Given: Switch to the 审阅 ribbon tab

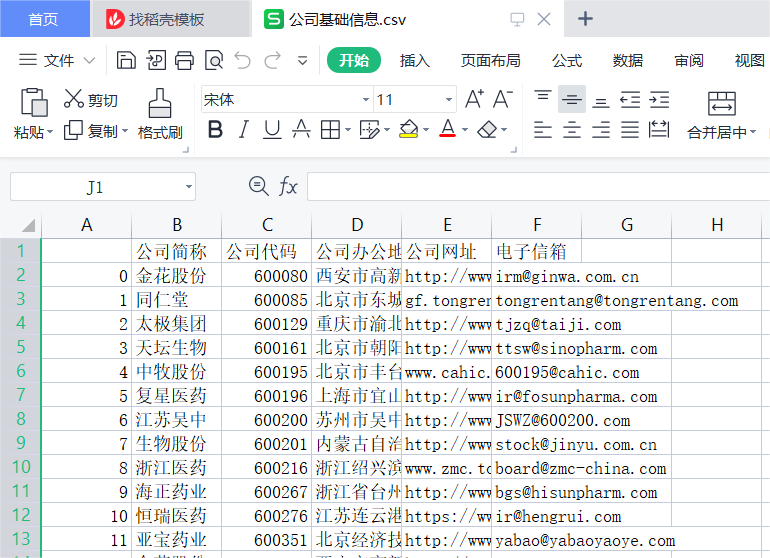Looking at the screenshot, I should coord(688,60).
